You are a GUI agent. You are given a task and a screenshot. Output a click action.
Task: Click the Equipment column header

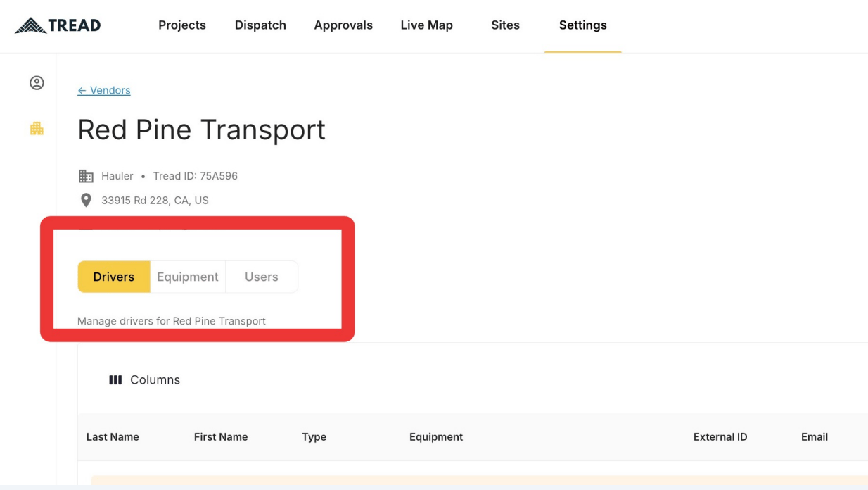pos(436,436)
